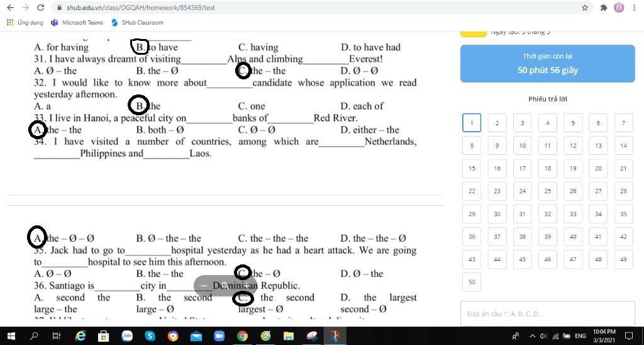Open the Paint app on the taskbar
Viewport: 644px width, 345px height.
[x=312, y=336]
